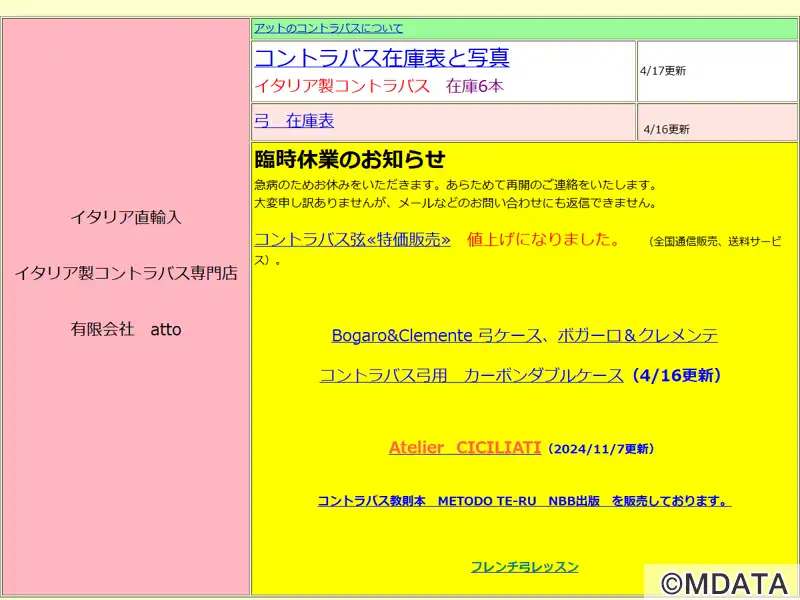Viewport: 800px width, 600px height.
Task: Select (全国通信販売、送料サービス) note
Action: 518,251
